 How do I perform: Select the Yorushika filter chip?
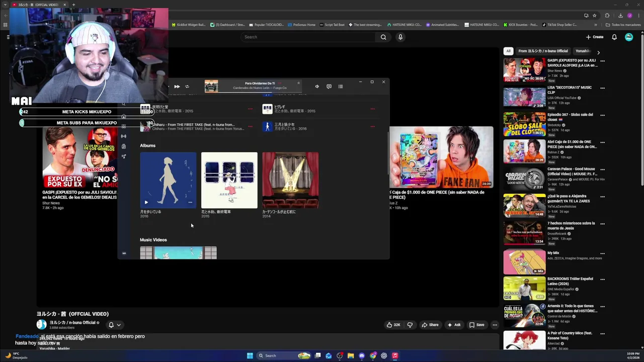point(583,51)
